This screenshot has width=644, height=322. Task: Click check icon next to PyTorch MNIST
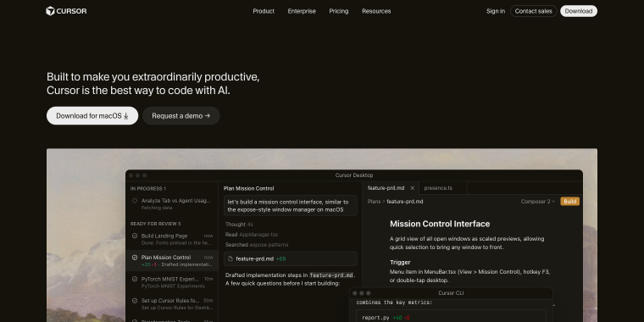[134, 279]
